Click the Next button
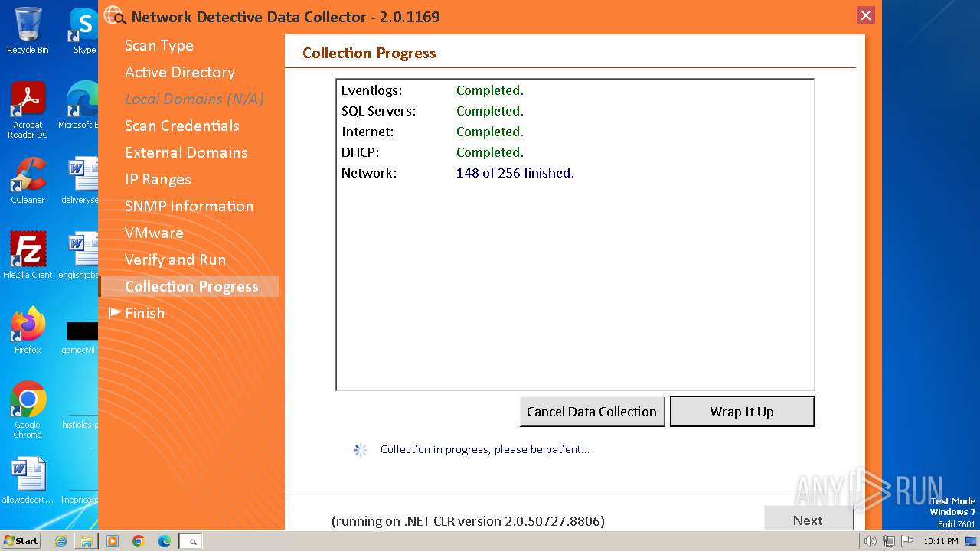This screenshot has width=980, height=551. 808,520
